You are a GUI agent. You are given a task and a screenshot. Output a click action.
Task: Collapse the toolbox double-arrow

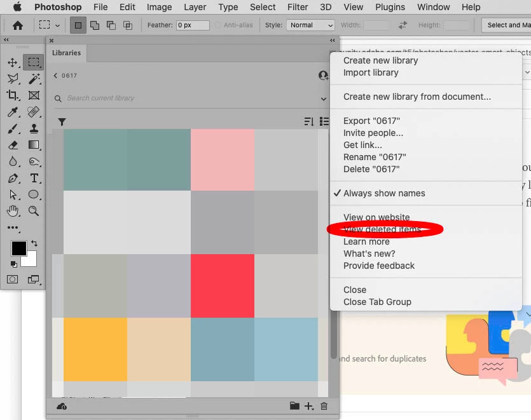tap(6, 40)
